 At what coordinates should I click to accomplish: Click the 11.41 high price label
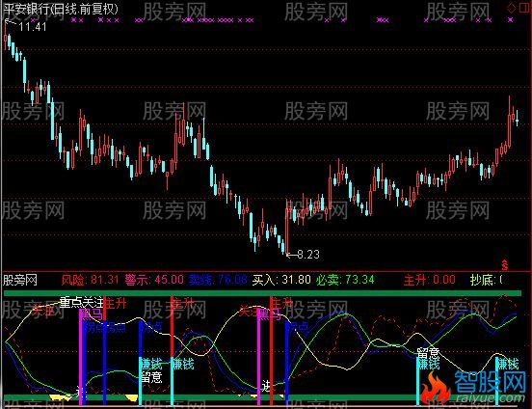coord(33,27)
